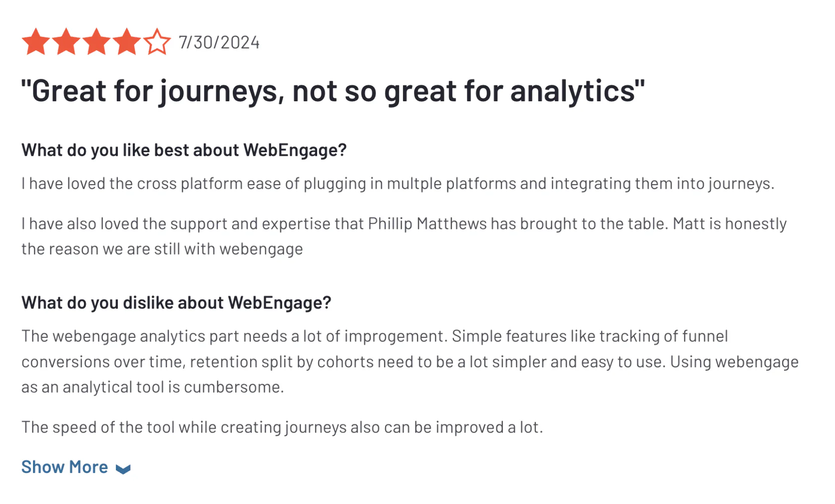Click the fourth filled rating star
This screenshot has height=504, width=835.
pyautogui.click(x=126, y=42)
